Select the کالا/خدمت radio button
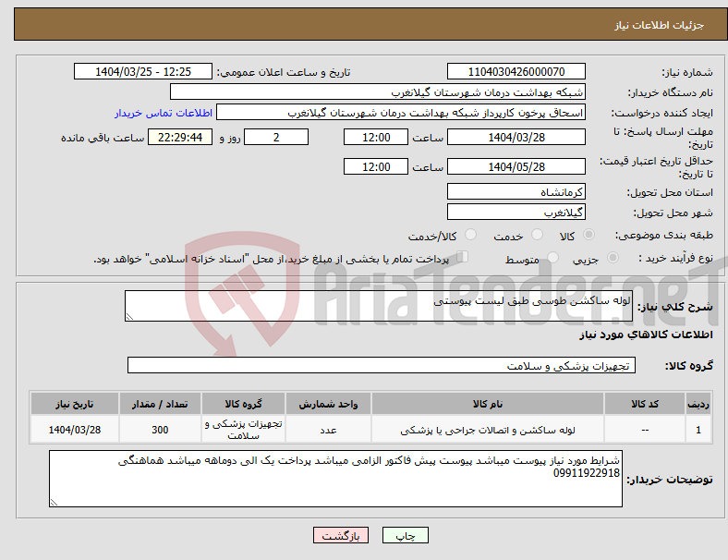728x560 pixels. pos(471,235)
